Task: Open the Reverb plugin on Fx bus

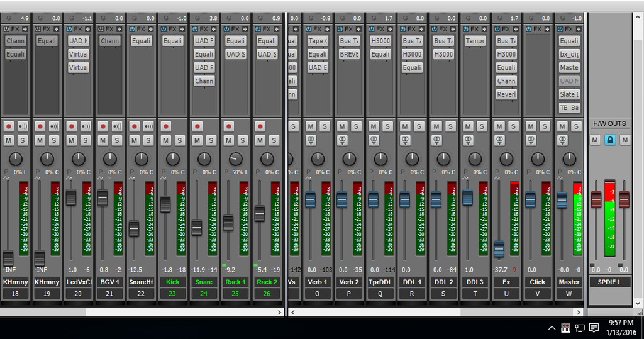Action: 506,94
